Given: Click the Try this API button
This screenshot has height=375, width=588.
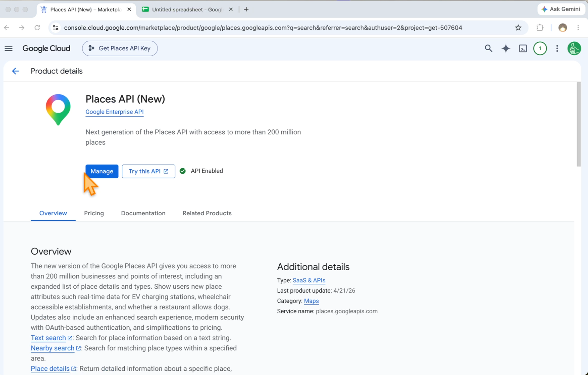Looking at the screenshot, I should (149, 171).
